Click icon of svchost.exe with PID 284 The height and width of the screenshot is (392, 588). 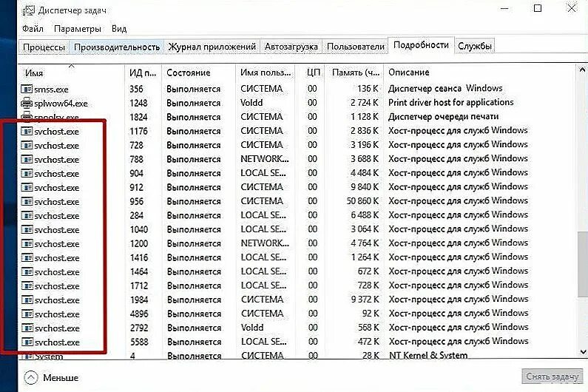pyautogui.click(x=27, y=215)
